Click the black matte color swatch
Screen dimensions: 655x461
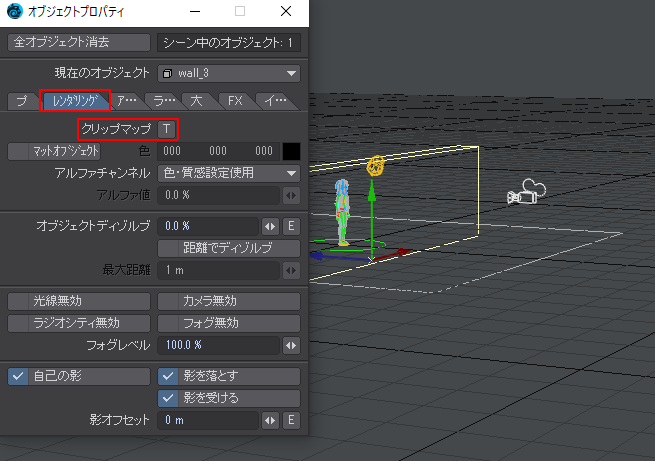291,151
